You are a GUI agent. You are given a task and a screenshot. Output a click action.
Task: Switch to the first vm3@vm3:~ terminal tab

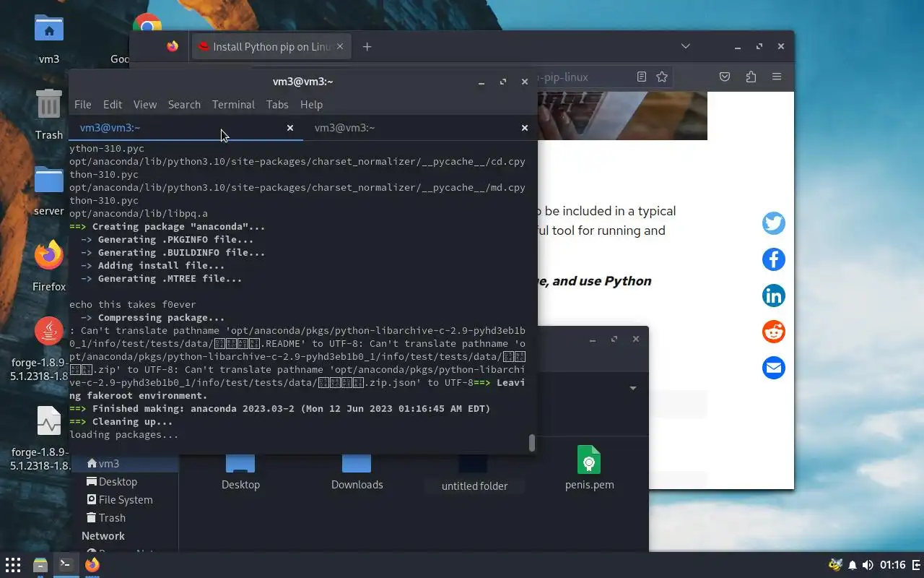185,128
